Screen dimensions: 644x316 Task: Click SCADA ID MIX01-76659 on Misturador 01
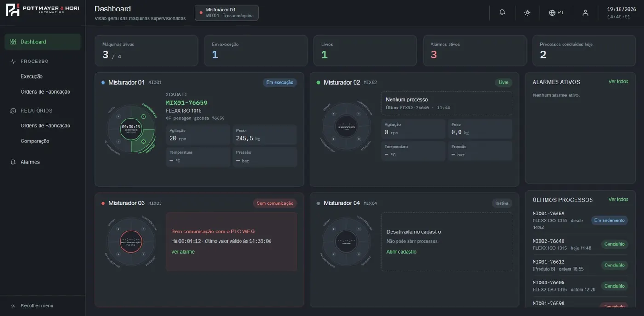[x=187, y=103]
